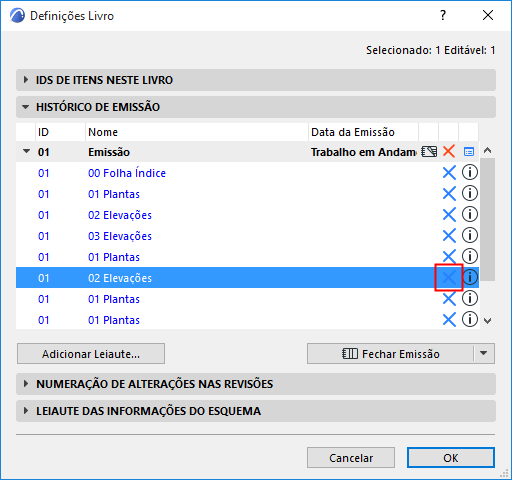
Task: Click the info icon on selected 02 Elevações row
Action: click(470, 277)
